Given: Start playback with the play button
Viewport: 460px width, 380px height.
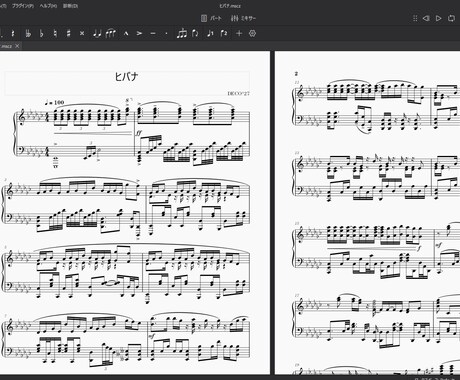Looking at the screenshot, I should tap(439, 18).
